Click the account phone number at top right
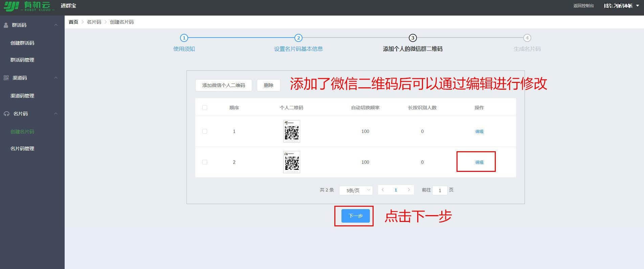Screen dimensions: 644x269 point(618,6)
